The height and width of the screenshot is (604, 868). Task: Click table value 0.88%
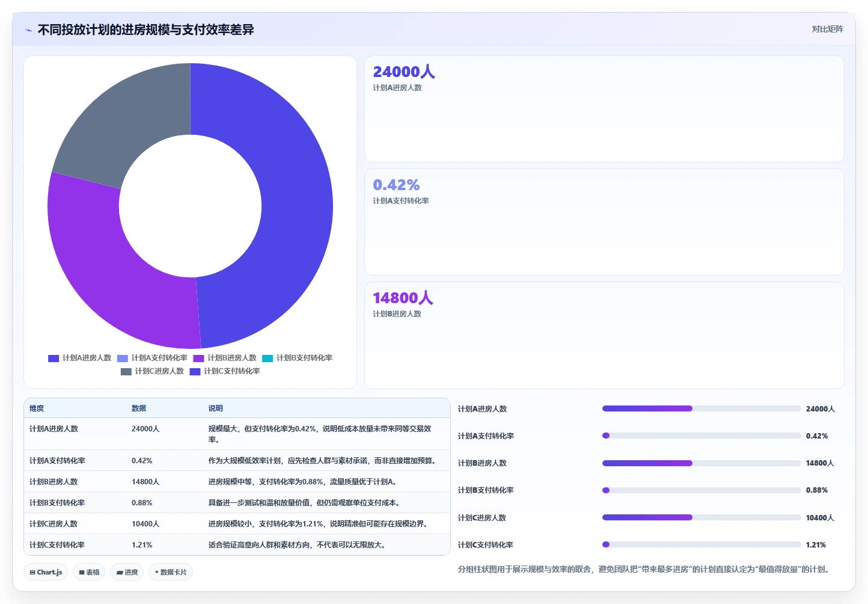click(142, 503)
